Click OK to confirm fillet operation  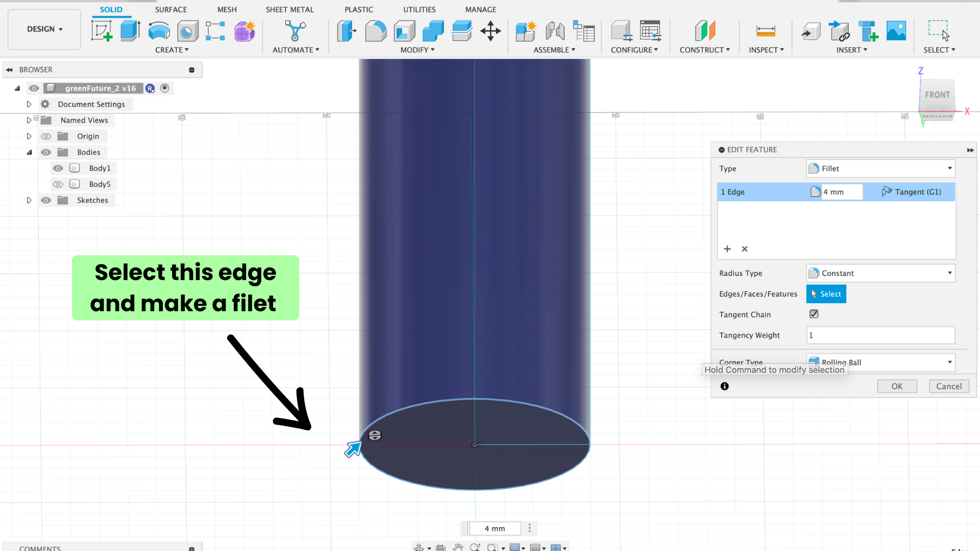pos(897,386)
